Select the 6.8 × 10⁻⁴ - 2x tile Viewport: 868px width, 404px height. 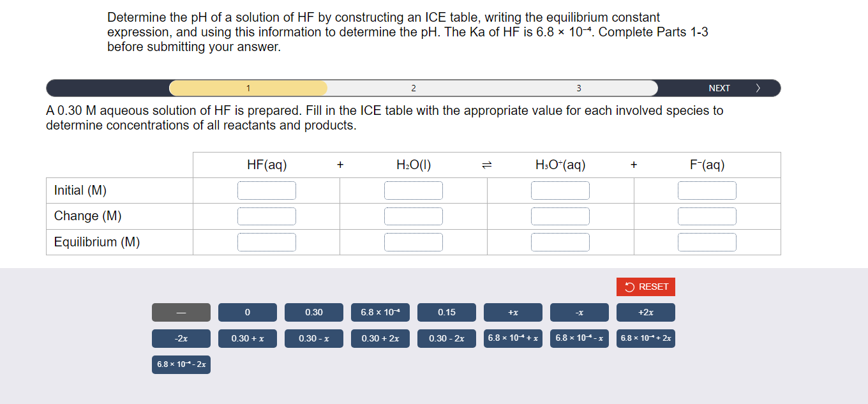[181, 364]
